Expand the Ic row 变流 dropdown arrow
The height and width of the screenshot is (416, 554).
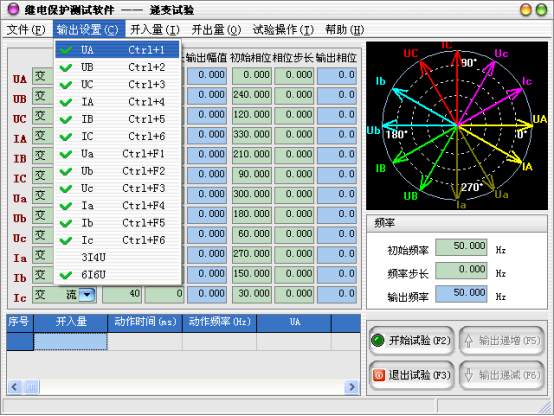(87, 294)
